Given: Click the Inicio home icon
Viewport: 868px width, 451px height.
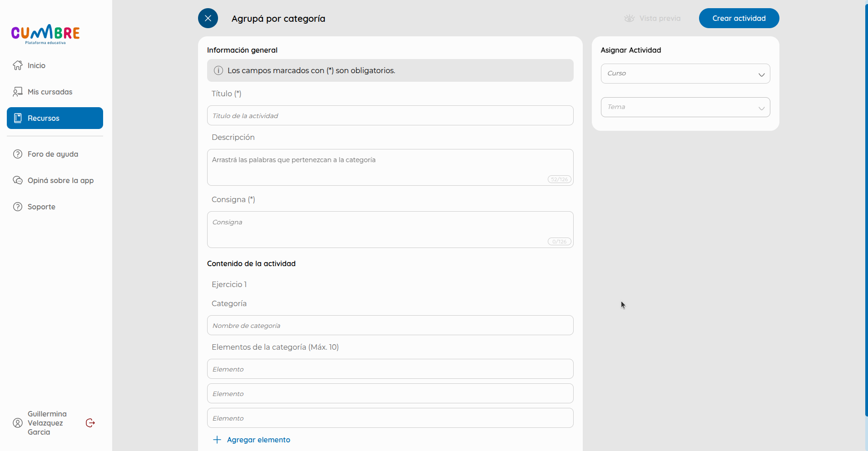Looking at the screenshot, I should coord(18,65).
